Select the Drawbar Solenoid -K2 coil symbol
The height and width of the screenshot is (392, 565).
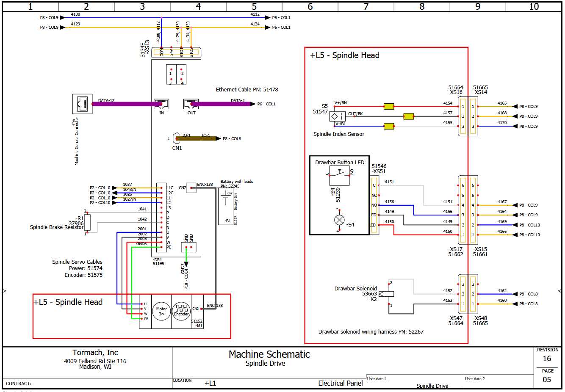click(x=387, y=294)
